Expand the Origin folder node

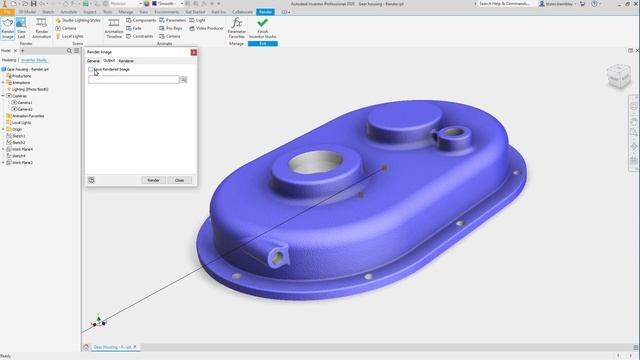click(3, 129)
